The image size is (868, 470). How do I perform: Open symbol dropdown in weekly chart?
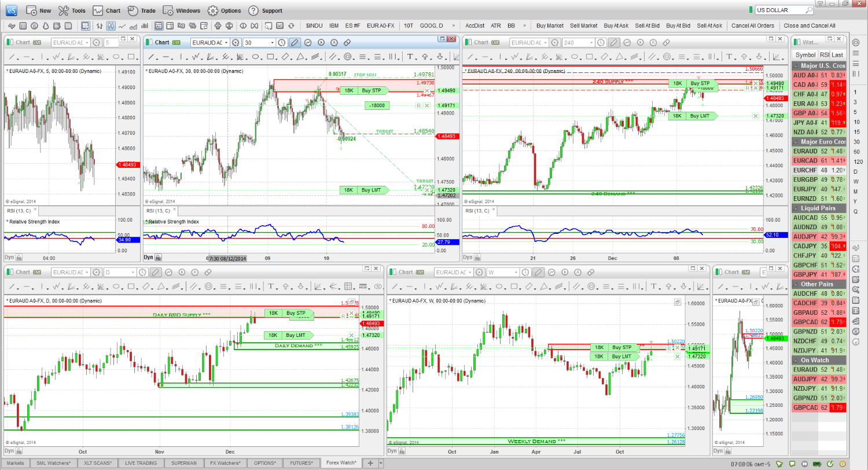(x=469, y=272)
